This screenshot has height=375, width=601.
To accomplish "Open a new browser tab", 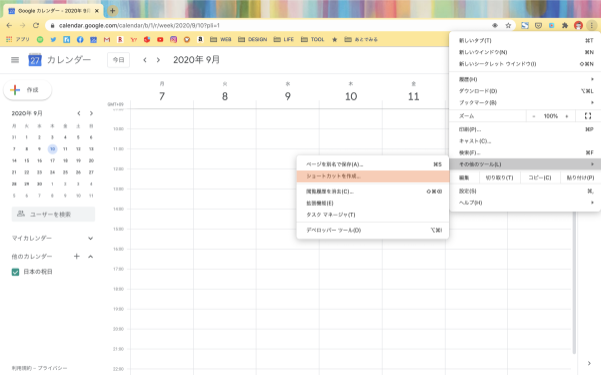I will pyautogui.click(x=112, y=11).
